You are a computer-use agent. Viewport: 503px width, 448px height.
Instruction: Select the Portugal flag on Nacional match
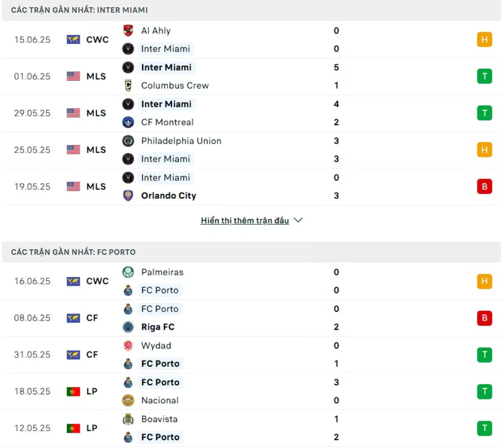(73, 391)
